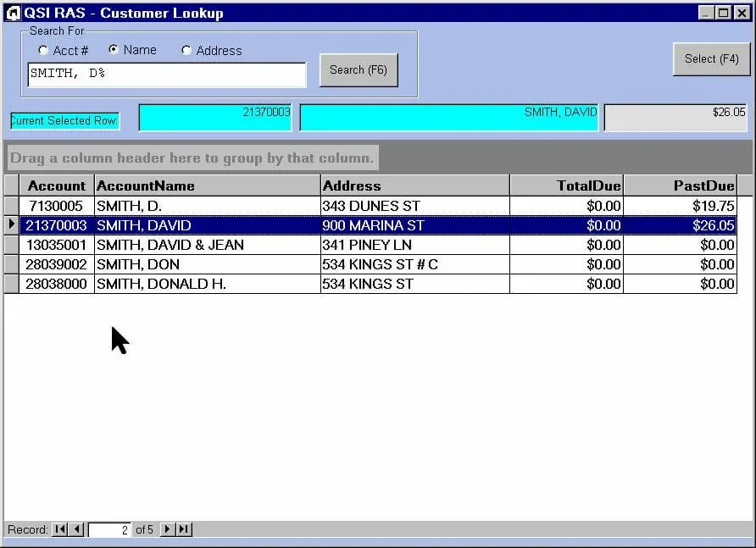The width and height of the screenshot is (756, 548).
Task: Click the Current Selected Row label
Action: pos(64,120)
